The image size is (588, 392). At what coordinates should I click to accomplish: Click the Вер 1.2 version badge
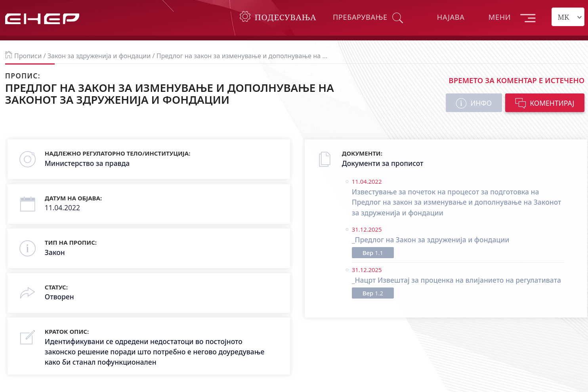click(x=372, y=293)
